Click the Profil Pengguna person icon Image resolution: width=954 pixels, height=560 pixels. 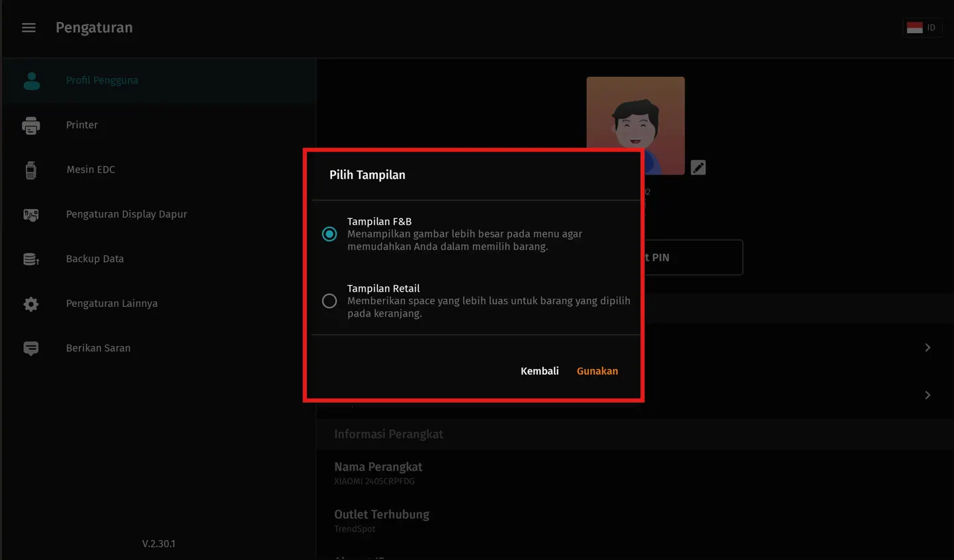31,81
